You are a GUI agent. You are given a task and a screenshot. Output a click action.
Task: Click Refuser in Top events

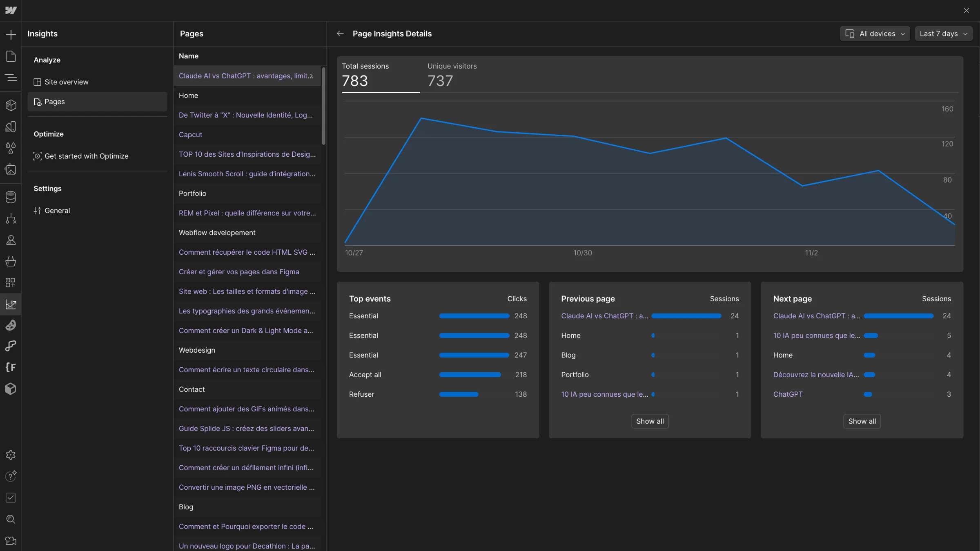click(361, 394)
